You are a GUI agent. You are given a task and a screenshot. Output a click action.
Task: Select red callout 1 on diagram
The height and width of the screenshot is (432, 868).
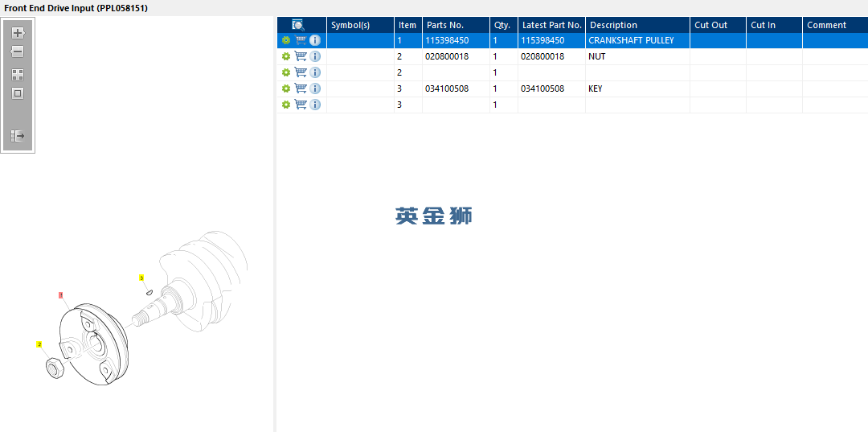pyautogui.click(x=61, y=295)
